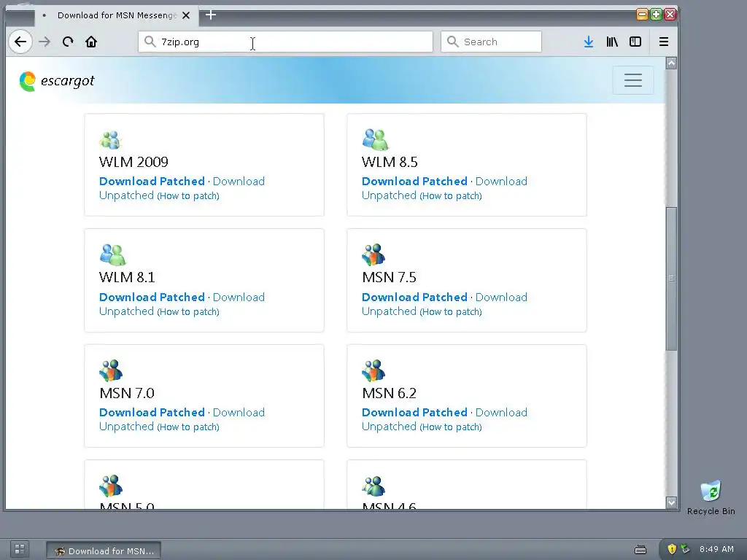Image resolution: width=747 pixels, height=560 pixels.
Task: Click the WLM 8.5 messenger icon
Action: tap(375, 139)
